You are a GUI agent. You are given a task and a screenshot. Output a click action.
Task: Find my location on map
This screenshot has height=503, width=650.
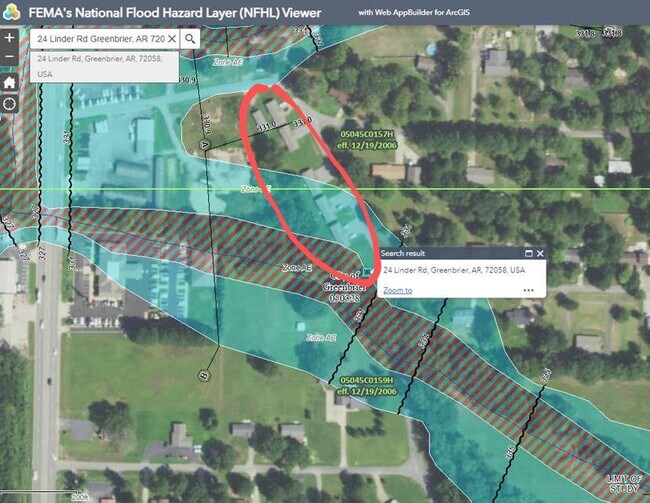(x=9, y=104)
